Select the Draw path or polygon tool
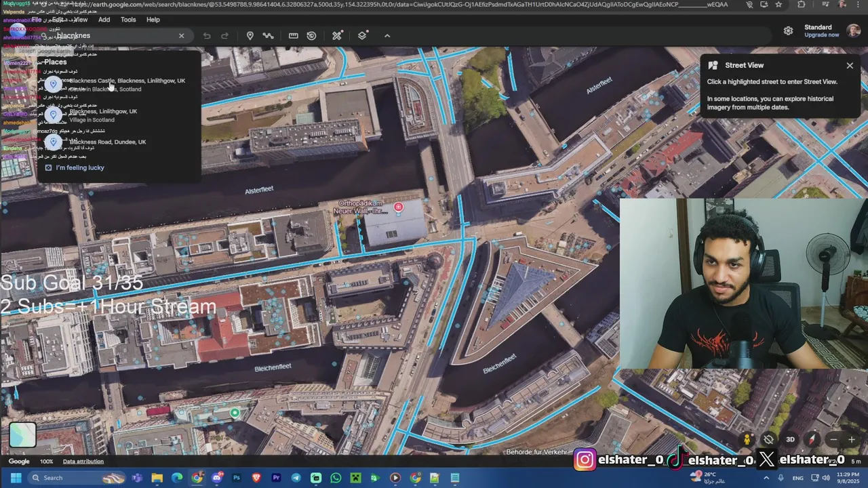This screenshot has width=868, height=488. [x=268, y=36]
